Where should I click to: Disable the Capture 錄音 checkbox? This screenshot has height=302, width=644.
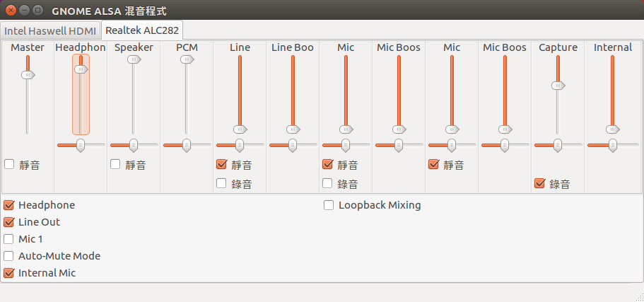539,183
